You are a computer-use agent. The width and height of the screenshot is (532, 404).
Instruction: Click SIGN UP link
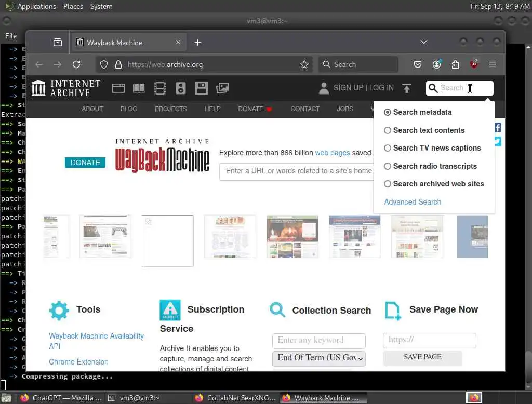(349, 88)
